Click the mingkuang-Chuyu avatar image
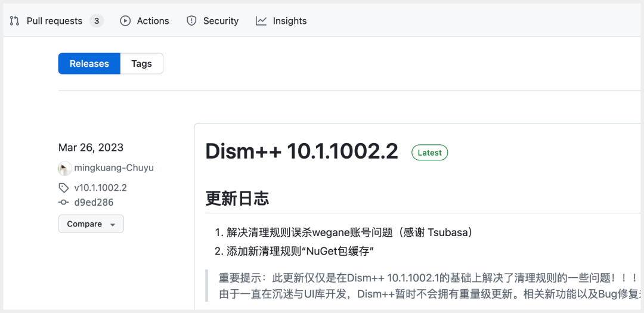 pyautogui.click(x=65, y=168)
